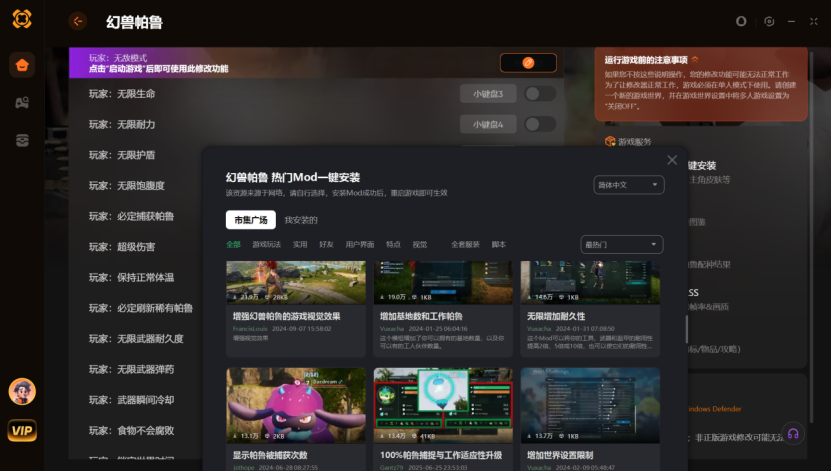Click the headset support icon
Viewport: 831px width, 471px height.
[792, 433]
